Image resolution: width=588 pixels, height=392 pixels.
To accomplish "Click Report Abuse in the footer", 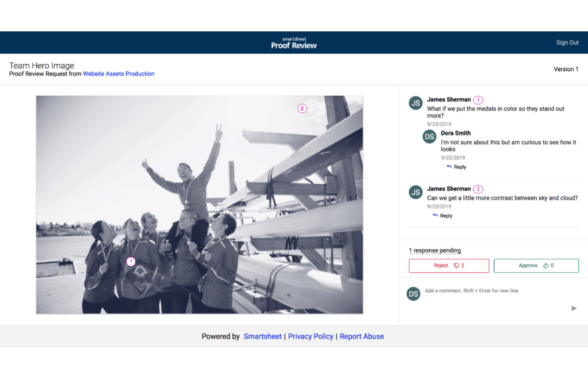I will 362,336.
